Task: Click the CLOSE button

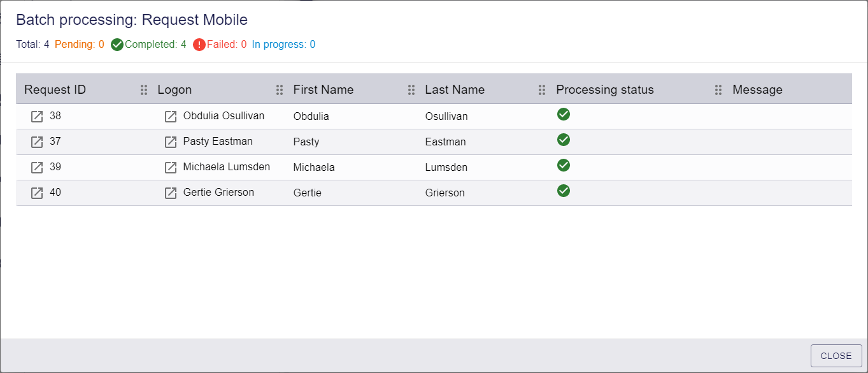Action: [836, 356]
